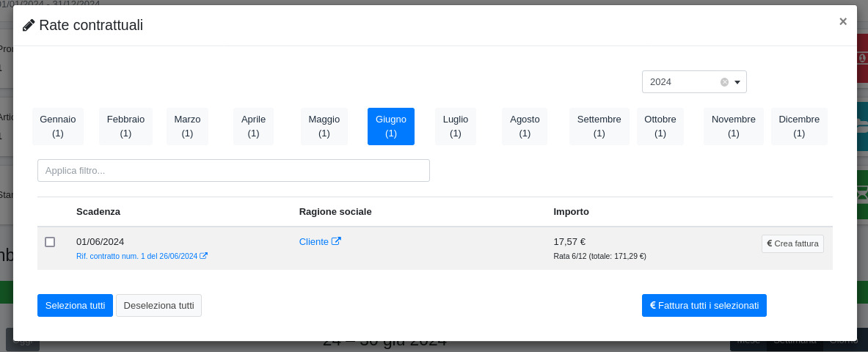View the Novembre month tab
868x352 pixels.
733,126
